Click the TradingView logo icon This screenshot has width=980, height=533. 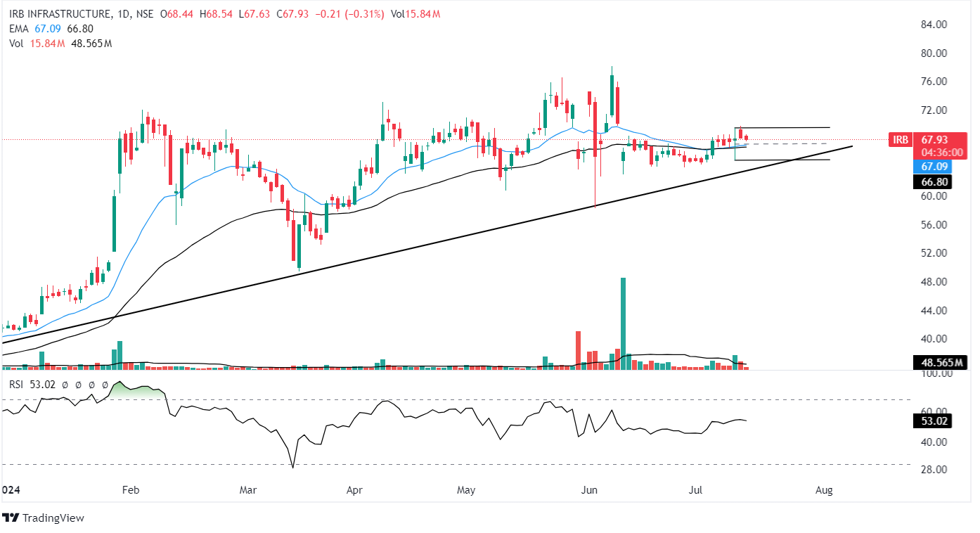pos(11,518)
